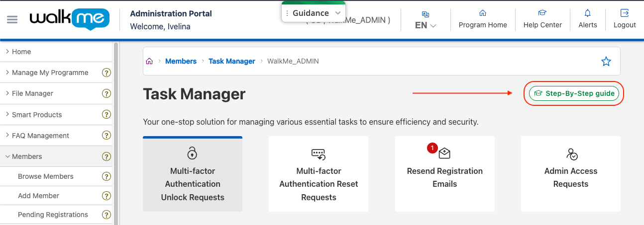
Task: Click the Logout arrow icon
Action: (x=625, y=13)
